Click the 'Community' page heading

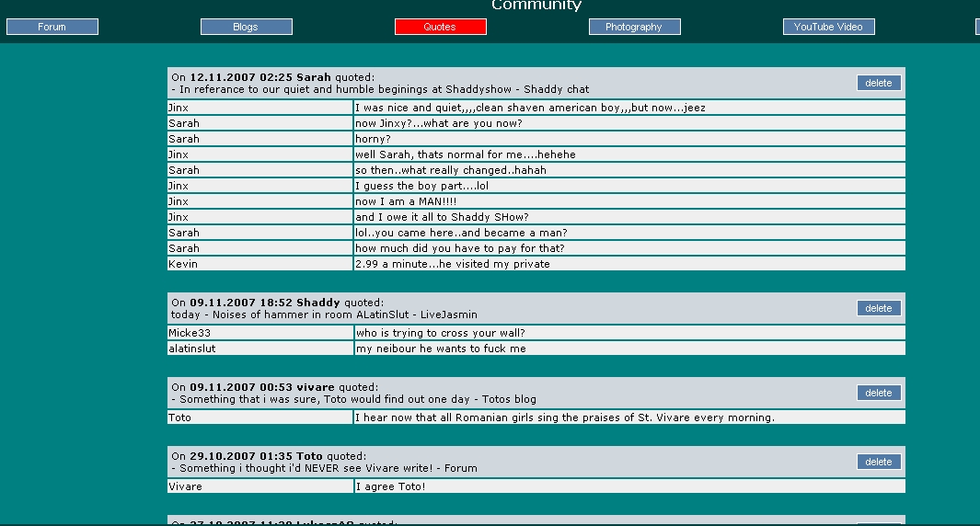click(536, 6)
